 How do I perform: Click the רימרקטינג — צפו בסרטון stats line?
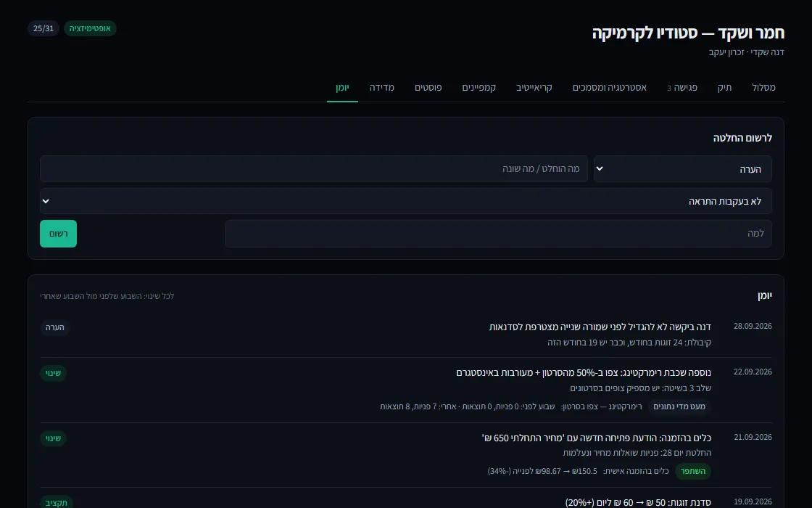click(x=510, y=406)
